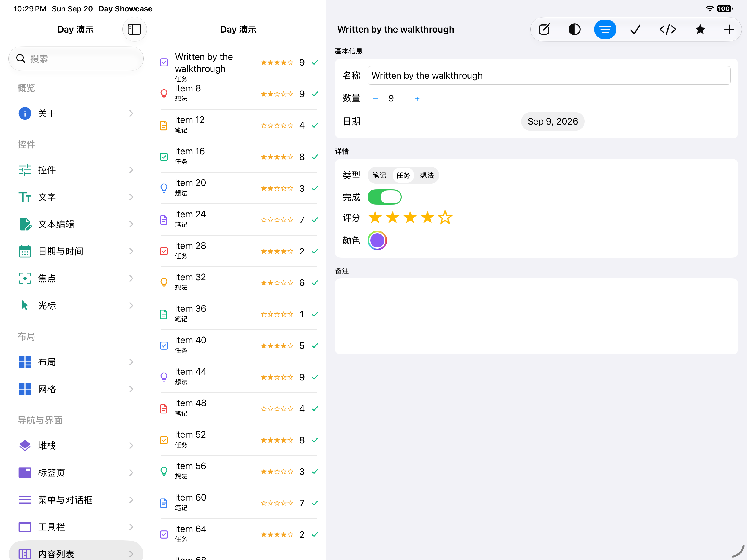
Task: Click the lightbulb icon of Item 8
Action: [x=164, y=94]
